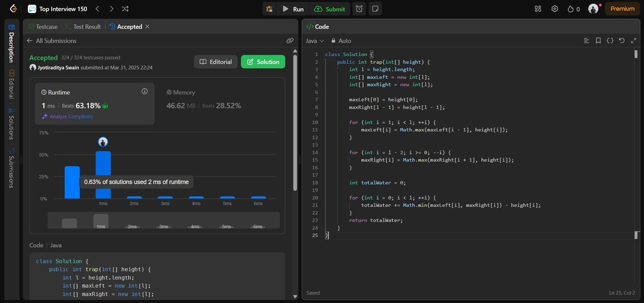644x303 pixels.
Task: Click the curly braces icon
Action: 610,41
